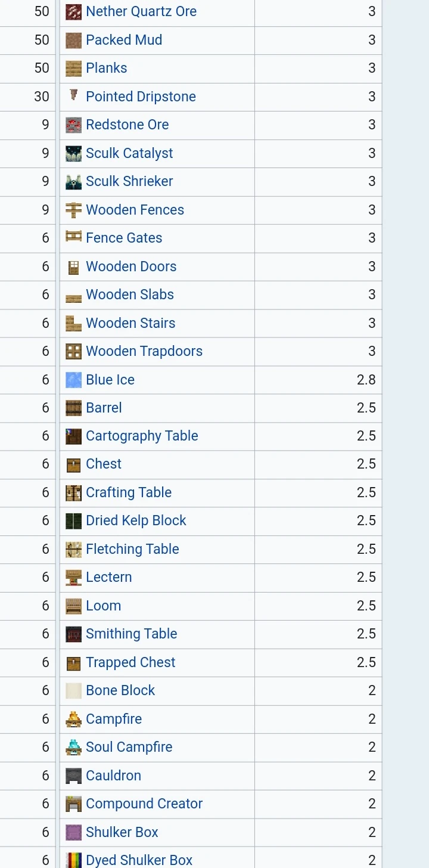Image resolution: width=429 pixels, height=868 pixels.
Task: Click the Bone Block link
Action: pos(120,690)
